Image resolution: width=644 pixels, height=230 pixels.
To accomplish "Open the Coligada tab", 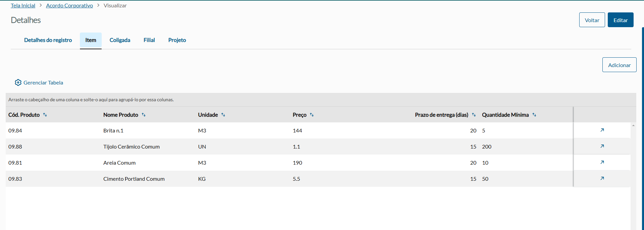I will click(120, 40).
